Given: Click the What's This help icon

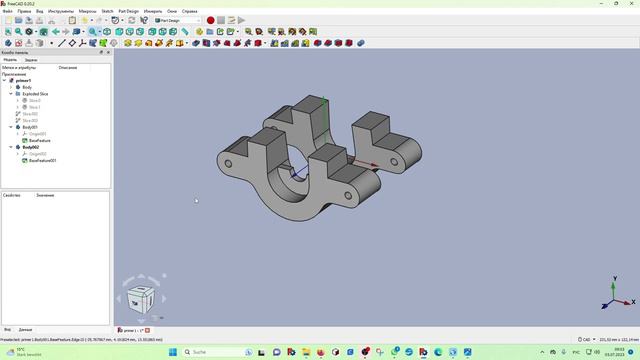Looking at the screenshot, I should point(144,20).
